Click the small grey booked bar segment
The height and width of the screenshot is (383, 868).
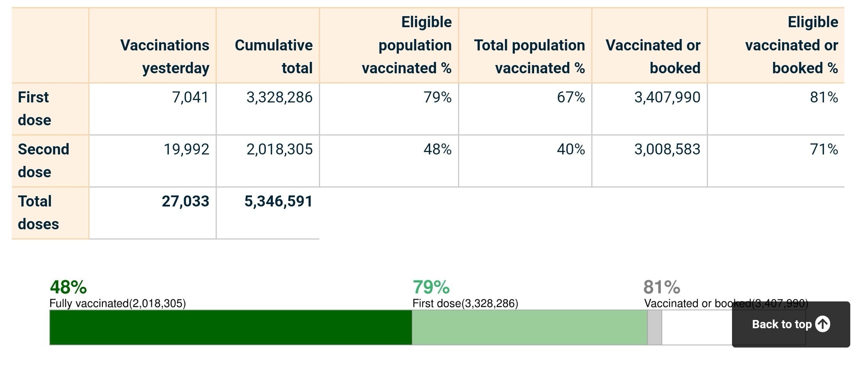(x=654, y=327)
